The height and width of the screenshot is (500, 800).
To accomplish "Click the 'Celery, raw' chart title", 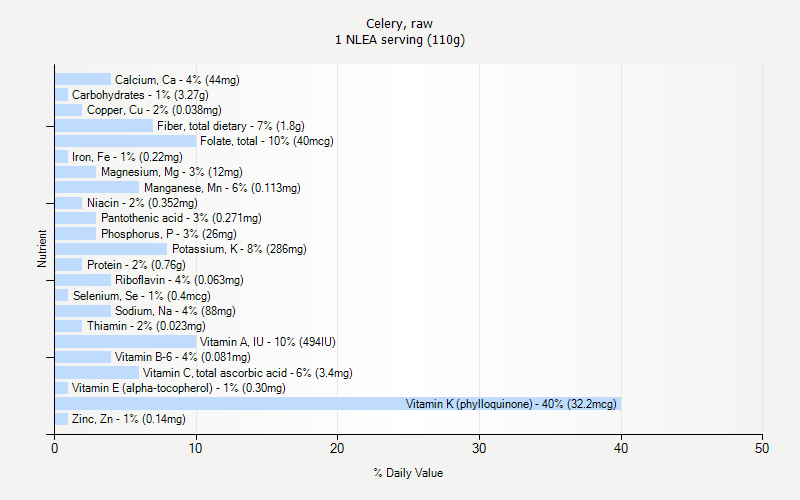I will coord(399,23).
